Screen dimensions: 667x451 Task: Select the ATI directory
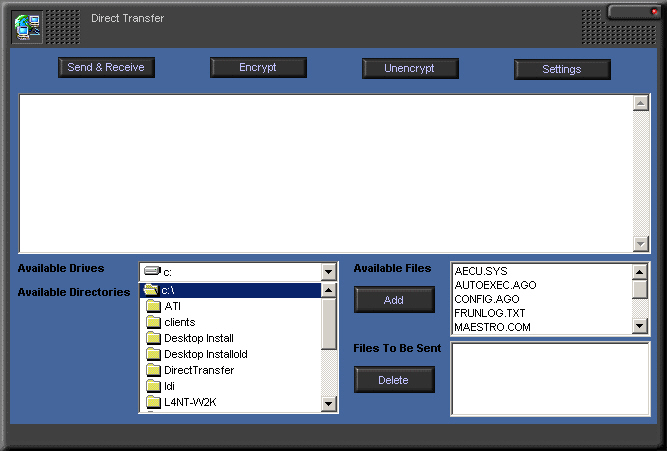(x=230, y=306)
